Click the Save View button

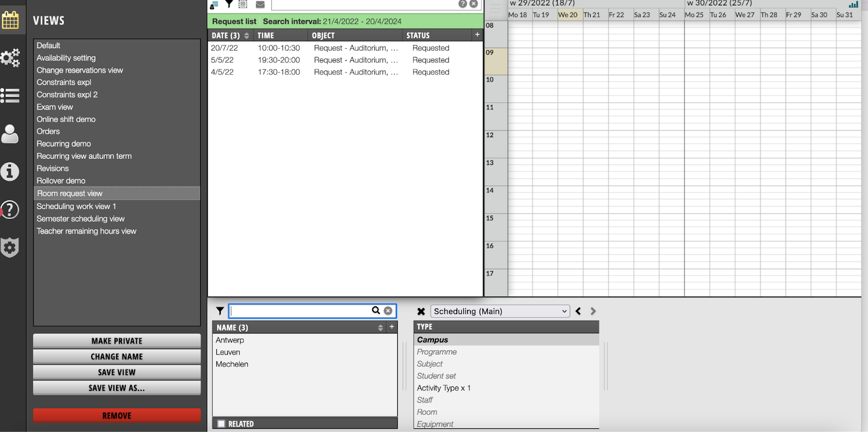117,372
